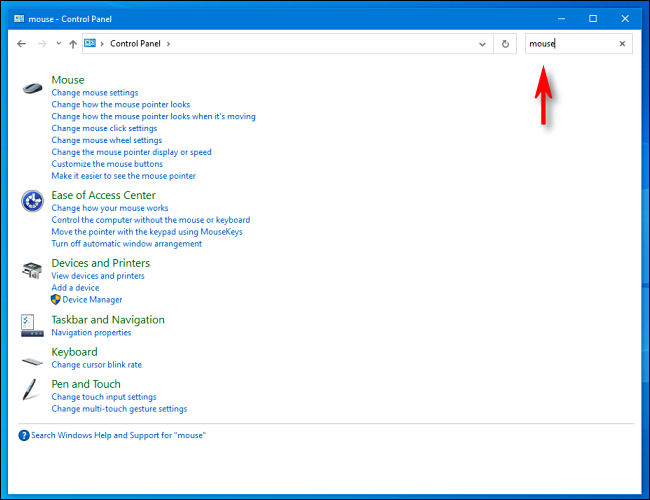Expand the address bar history dropdown

coord(483,44)
